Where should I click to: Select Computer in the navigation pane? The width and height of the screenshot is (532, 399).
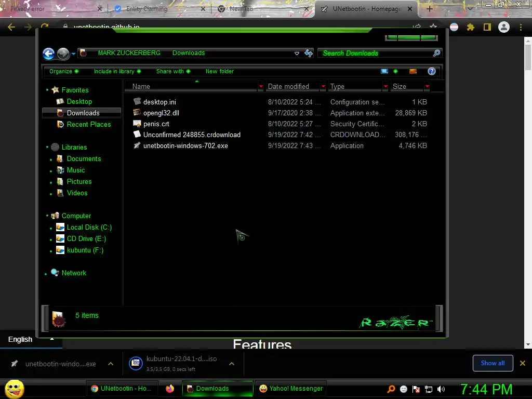point(76,216)
